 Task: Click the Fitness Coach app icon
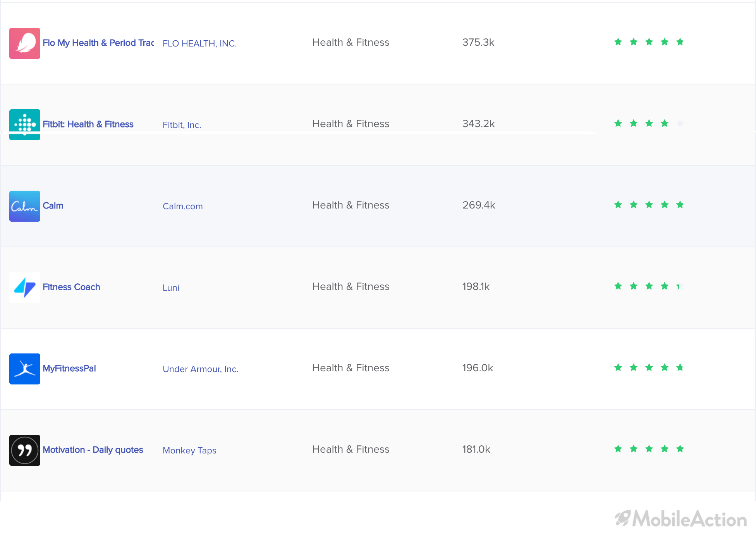tap(25, 288)
